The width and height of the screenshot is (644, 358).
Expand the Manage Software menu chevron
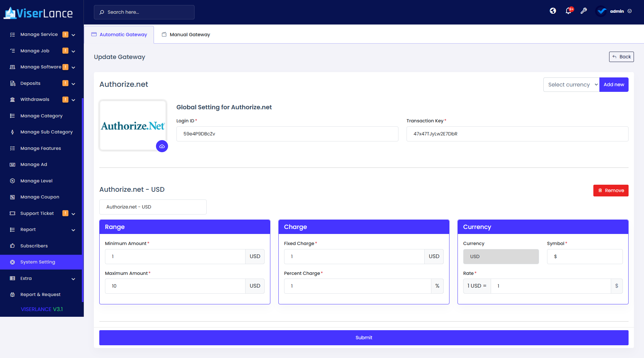click(x=73, y=67)
